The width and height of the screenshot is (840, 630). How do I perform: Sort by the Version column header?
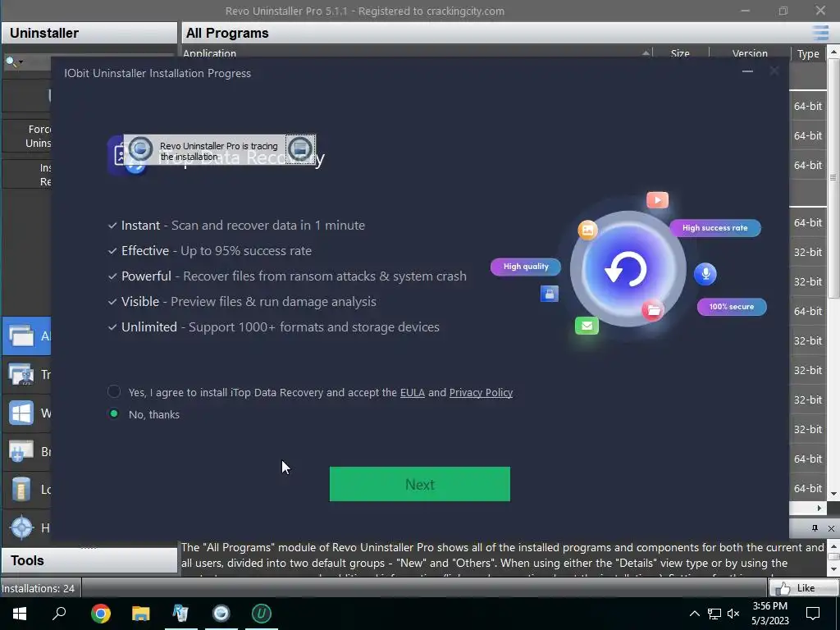click(750, 52)
